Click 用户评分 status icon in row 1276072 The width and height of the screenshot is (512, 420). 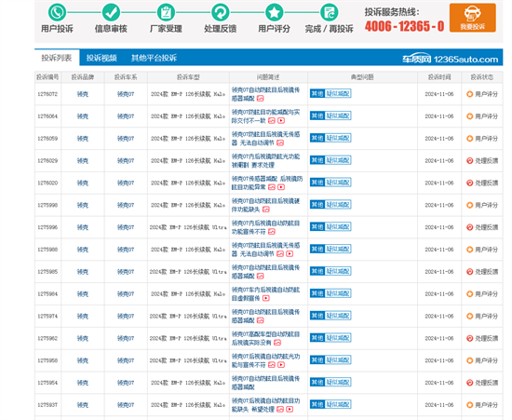click(469, 94)
